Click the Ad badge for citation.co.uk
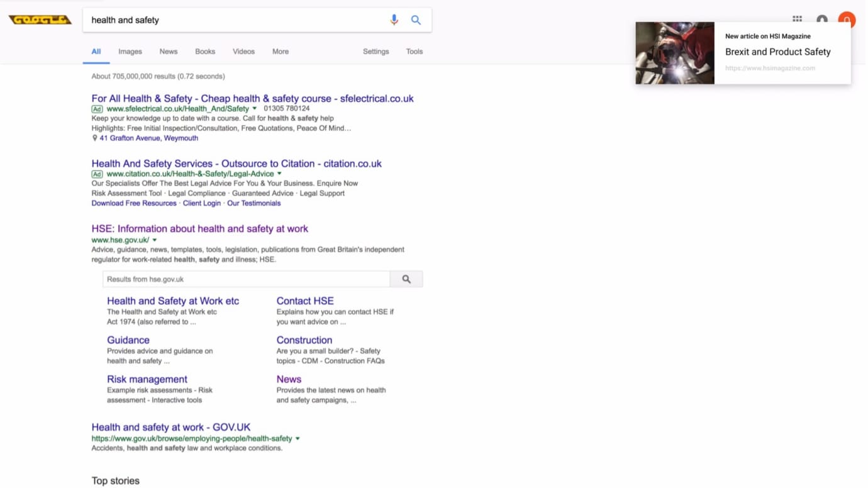 (97, 174)
